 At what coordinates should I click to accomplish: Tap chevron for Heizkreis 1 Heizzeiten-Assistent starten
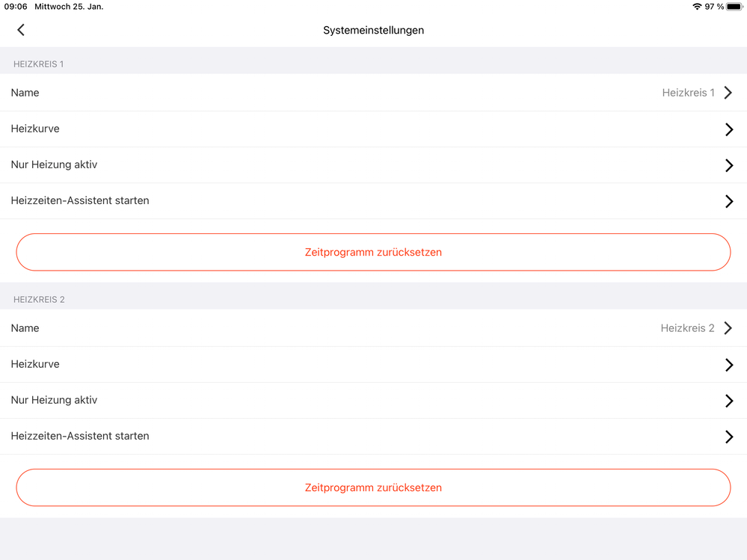729,201
